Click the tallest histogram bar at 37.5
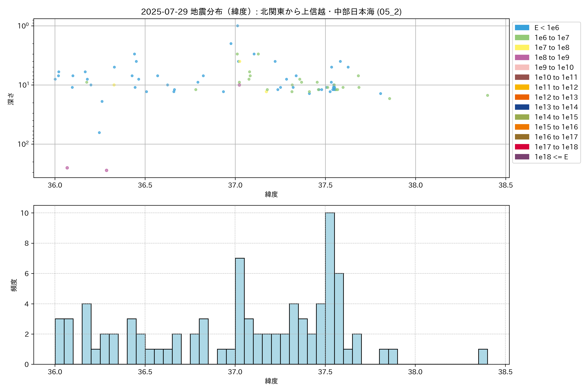 (x=330, y=288)
